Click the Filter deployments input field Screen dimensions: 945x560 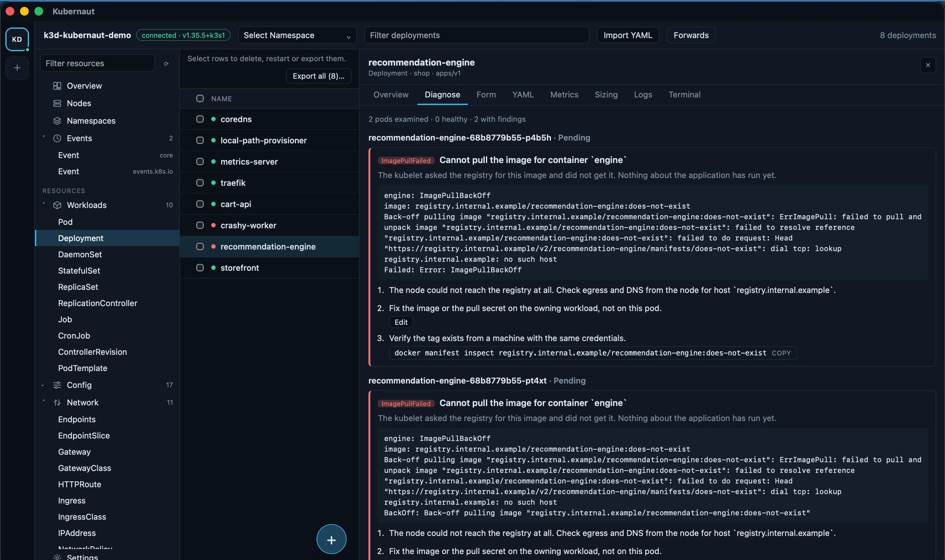(x=477, y=35)
